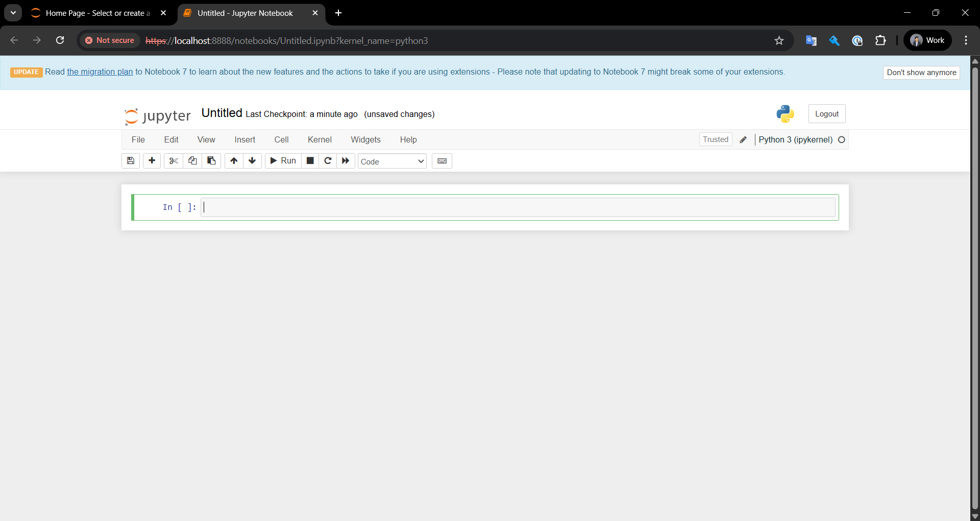
Task: Run the current cell
Action: 283,161
